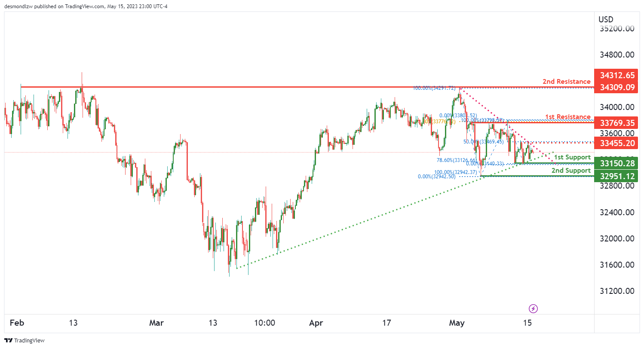Select the 33769.35 resistance price tag
The height and width of the screenshot is (348, 644).
(617, 123)
